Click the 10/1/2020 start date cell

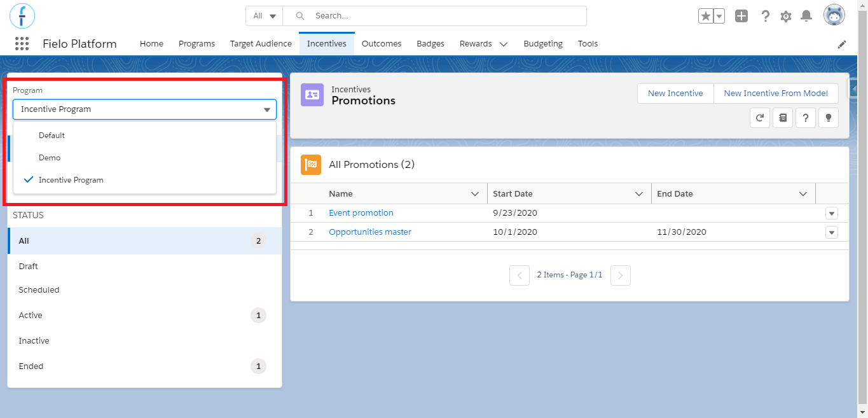click(x=569, y=232)
